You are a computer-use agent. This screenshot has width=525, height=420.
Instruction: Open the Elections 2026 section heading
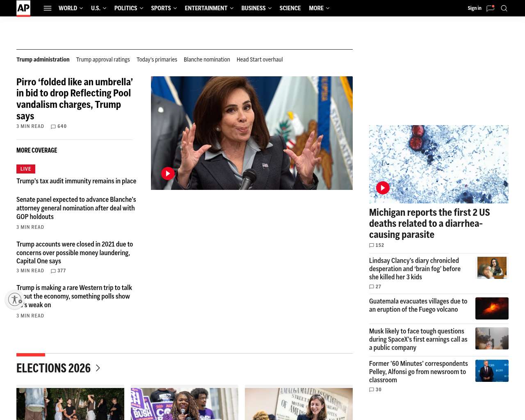[53, 368]
